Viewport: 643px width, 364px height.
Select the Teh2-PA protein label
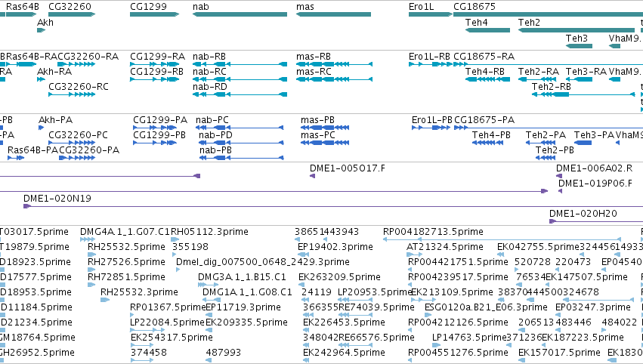click(546, 135)
